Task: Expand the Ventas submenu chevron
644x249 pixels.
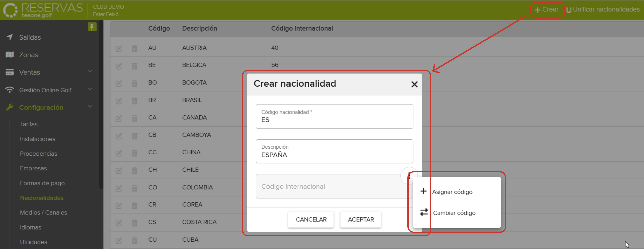Action: [90, 72]
